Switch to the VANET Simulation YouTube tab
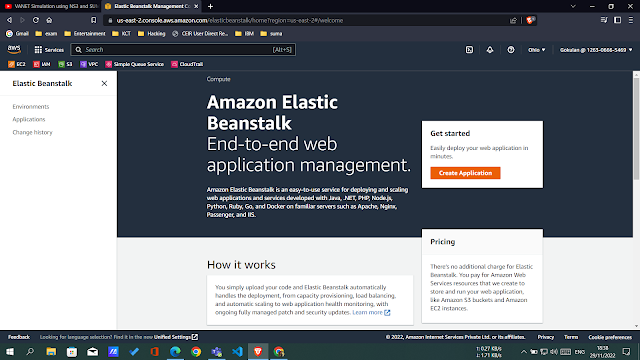640x360 pixels. pyautogui.click(x=51, y=6)
